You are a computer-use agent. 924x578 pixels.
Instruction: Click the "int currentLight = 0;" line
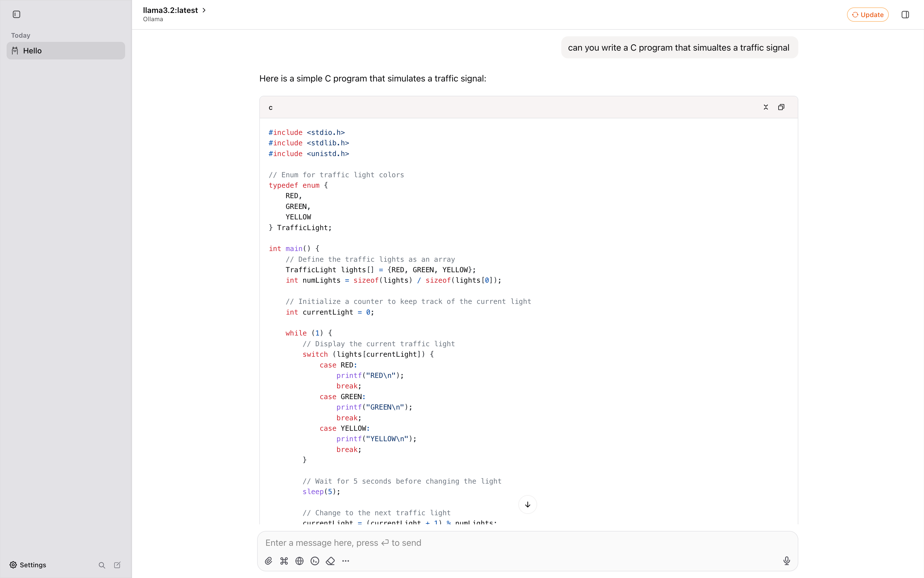point(330,312)
